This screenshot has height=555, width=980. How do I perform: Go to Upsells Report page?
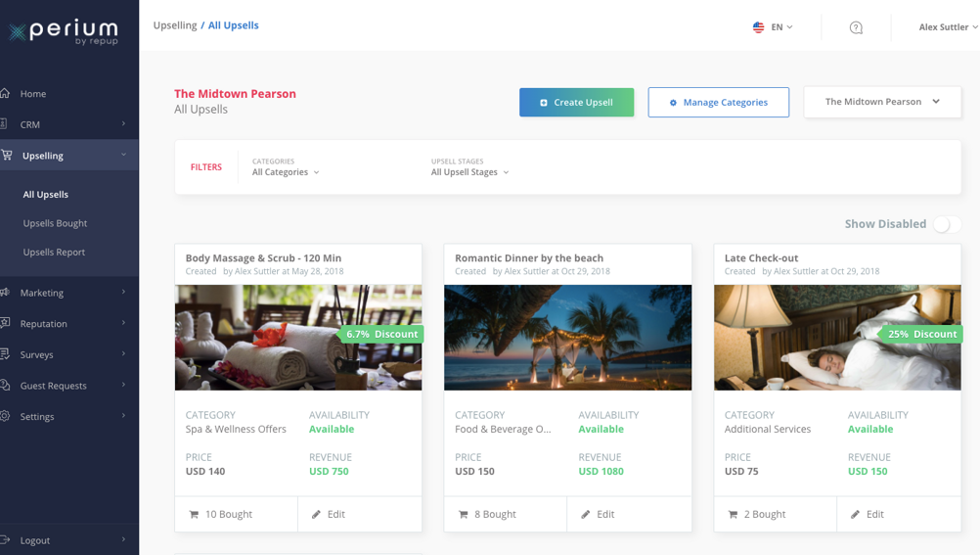[x=54, y=252]
